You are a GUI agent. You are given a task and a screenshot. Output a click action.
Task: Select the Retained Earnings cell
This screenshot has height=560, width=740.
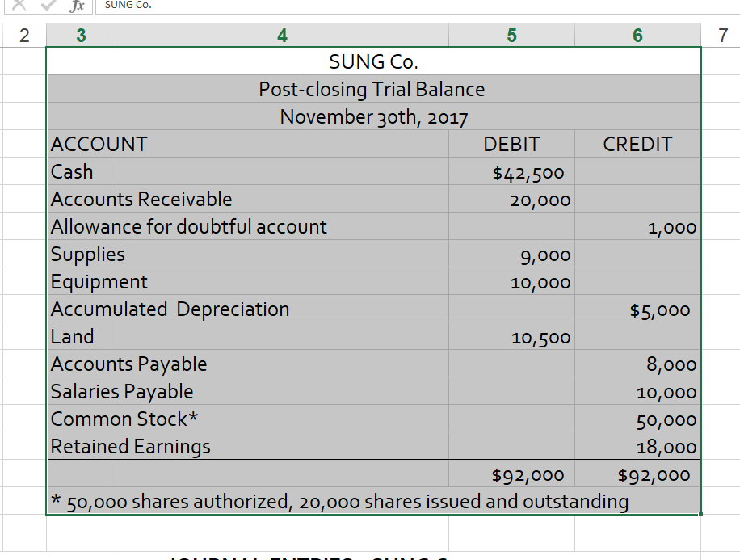[248, 445]
